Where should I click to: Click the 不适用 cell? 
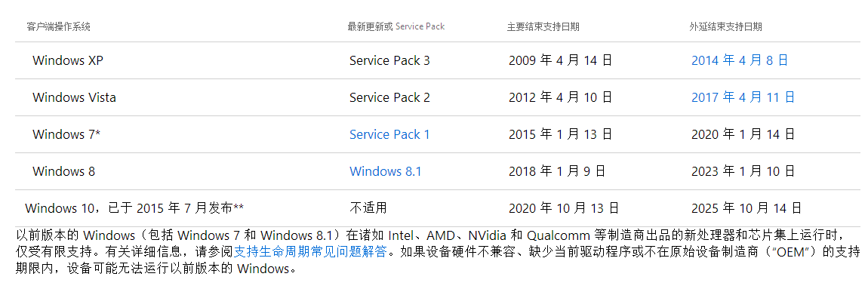pos(368,208)
